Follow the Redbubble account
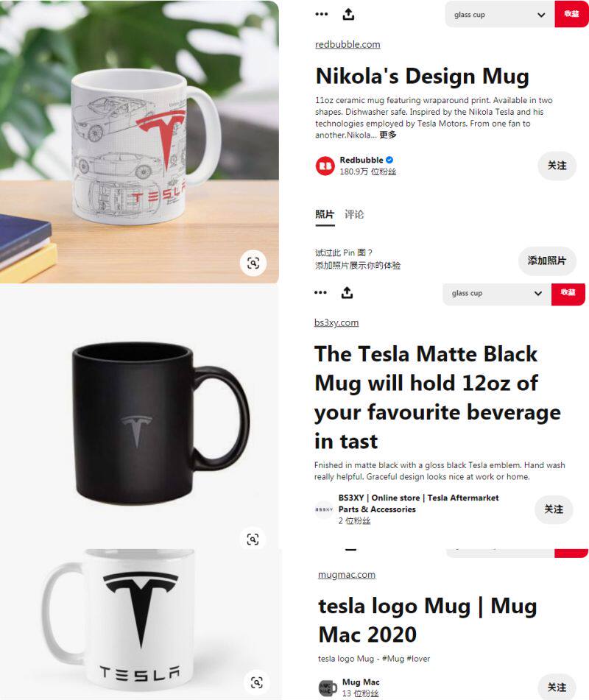 coord(557,166)
